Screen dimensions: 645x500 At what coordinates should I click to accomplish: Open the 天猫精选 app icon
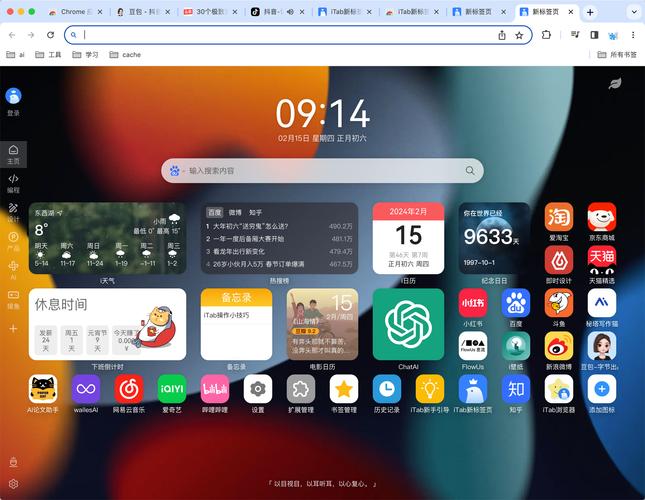(602, 260)
